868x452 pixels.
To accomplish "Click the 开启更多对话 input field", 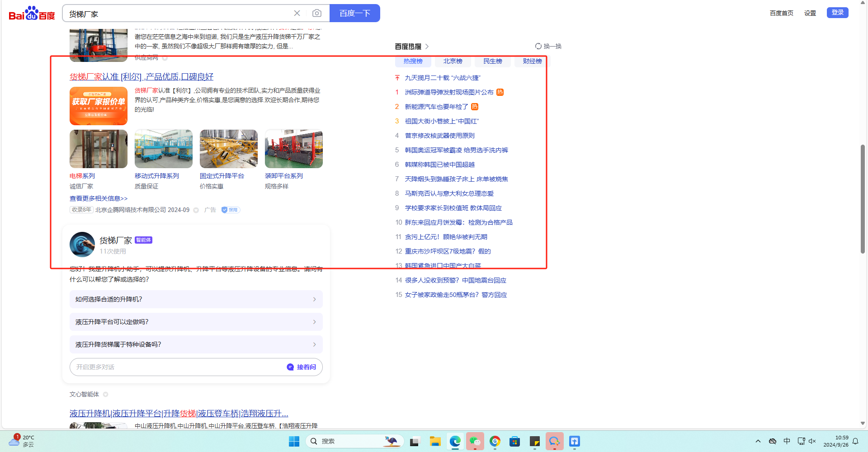I will click(176, 367).
